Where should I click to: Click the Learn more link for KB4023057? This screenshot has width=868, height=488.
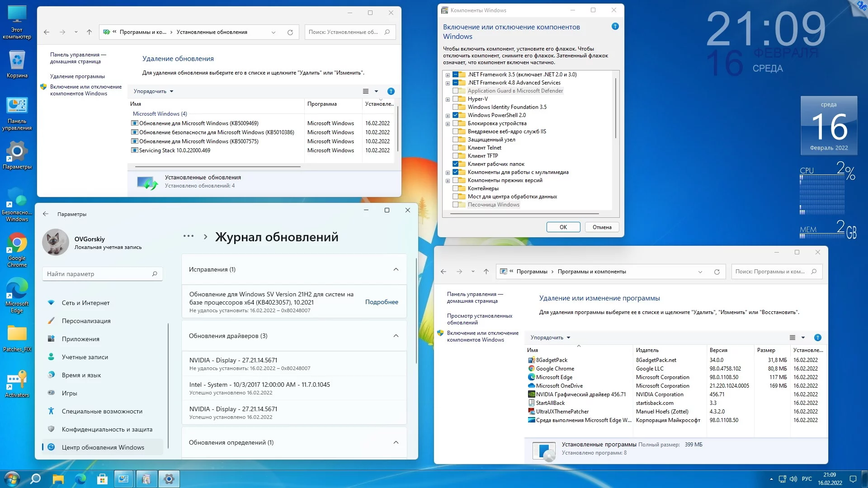coord(382,302)
